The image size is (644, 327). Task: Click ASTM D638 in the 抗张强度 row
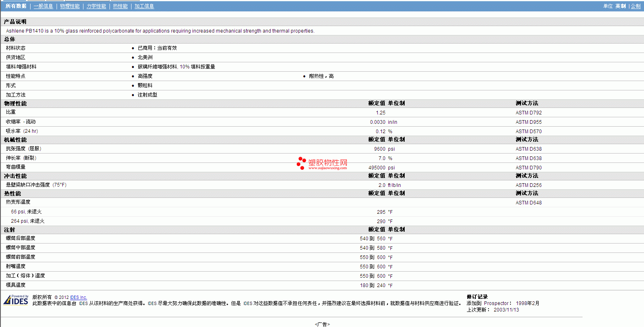(x=528, y=149)
